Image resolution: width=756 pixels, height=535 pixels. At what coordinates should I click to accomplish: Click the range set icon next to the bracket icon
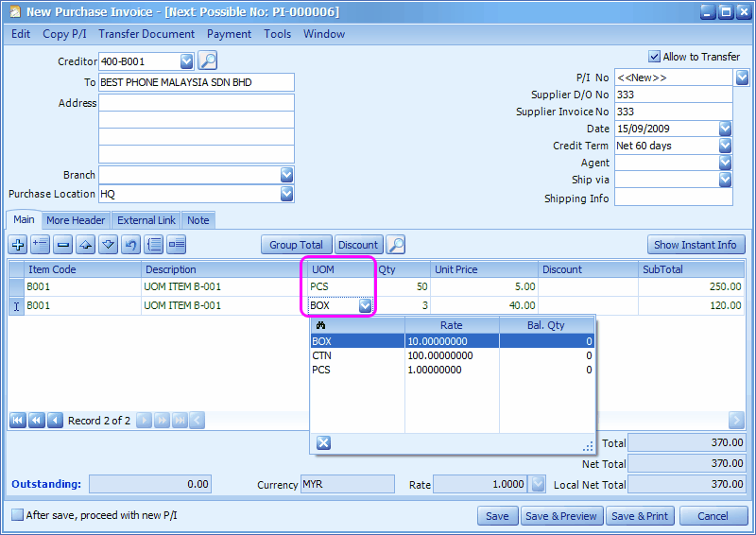(177, 245)
